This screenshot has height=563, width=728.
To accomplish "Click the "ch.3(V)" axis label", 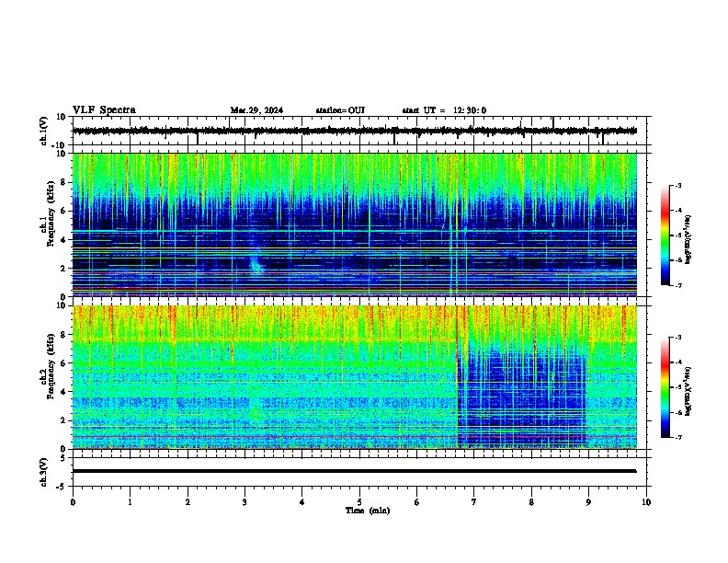I will coord(44,472).
